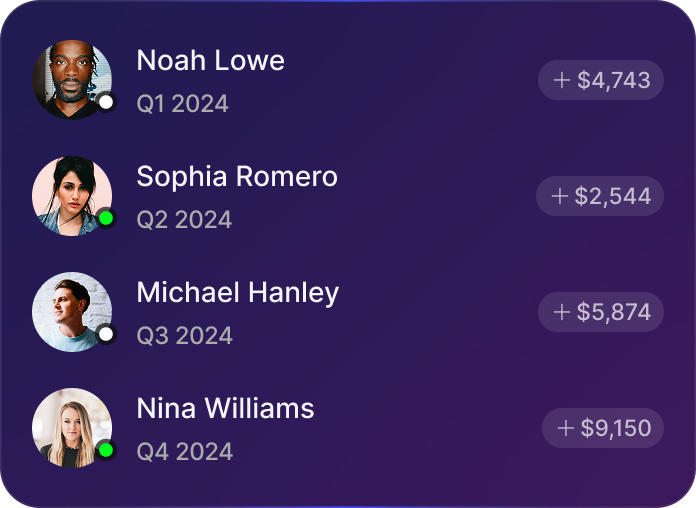
Task: Click Michael Hanley's profile avatar
Action: click(70, 312)
